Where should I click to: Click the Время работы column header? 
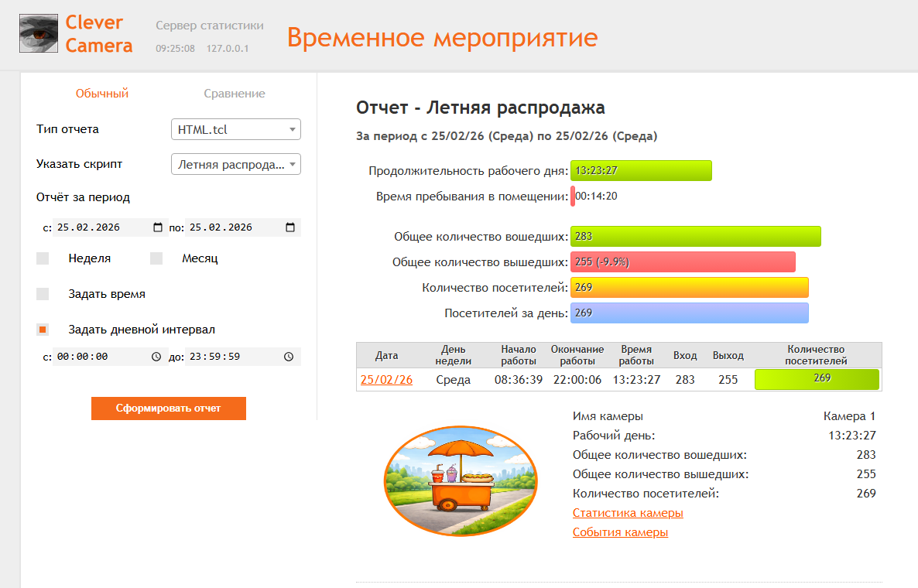click(636, 355)
